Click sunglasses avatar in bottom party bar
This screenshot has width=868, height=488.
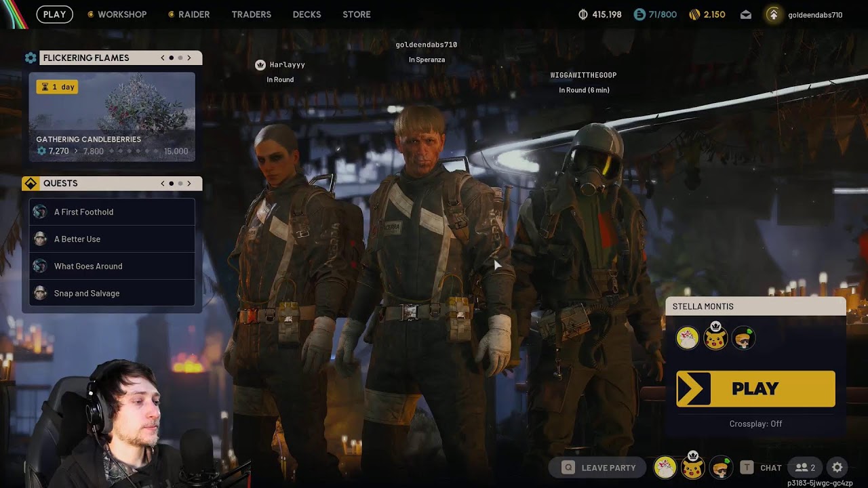pos(721,467)
